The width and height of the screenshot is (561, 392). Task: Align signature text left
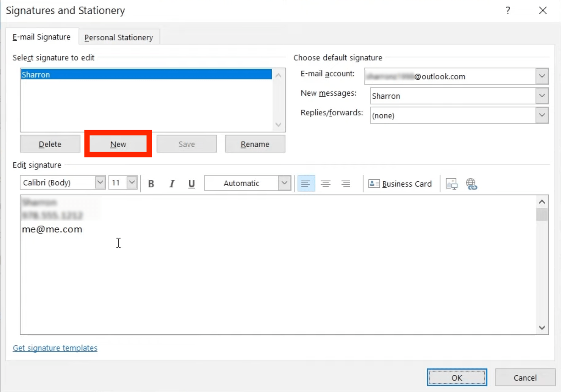(306, 183)
